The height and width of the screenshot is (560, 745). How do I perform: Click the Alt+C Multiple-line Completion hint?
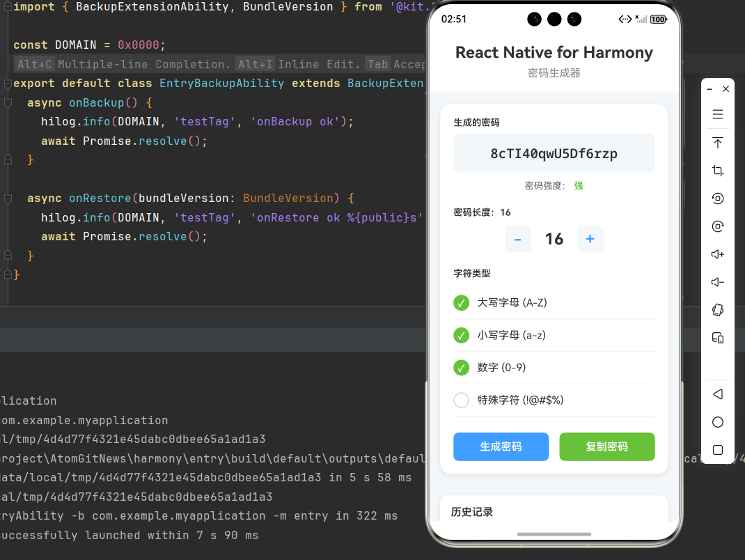click(123, 64)
